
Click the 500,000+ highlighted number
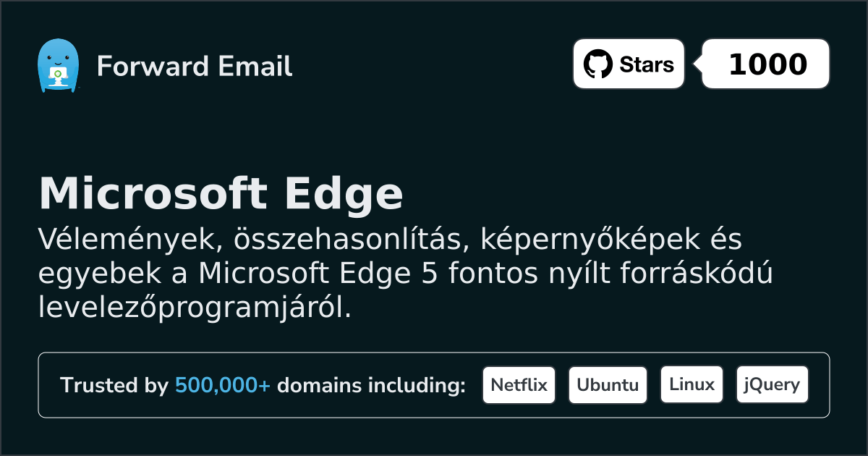pos(223,386)
